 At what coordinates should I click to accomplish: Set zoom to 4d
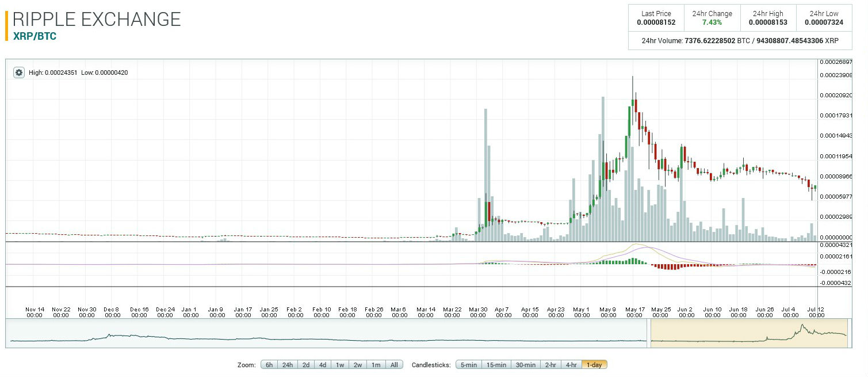[323, 365]
